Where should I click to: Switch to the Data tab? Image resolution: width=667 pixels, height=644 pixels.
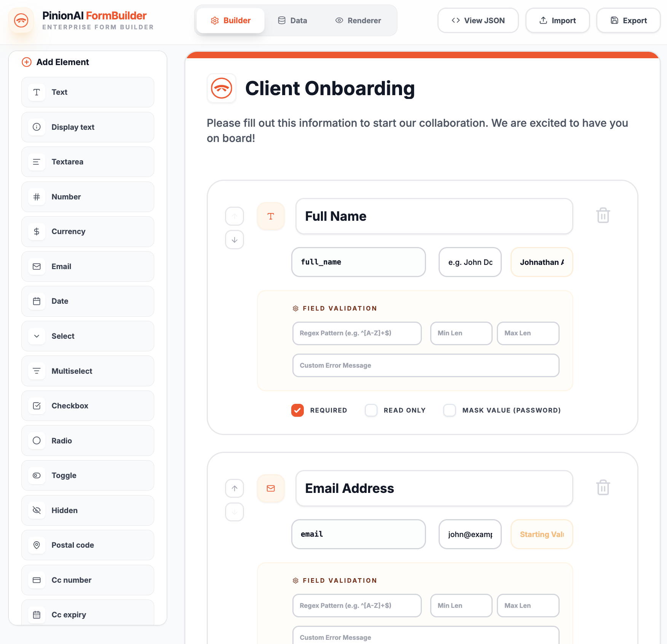click(292, 20)
